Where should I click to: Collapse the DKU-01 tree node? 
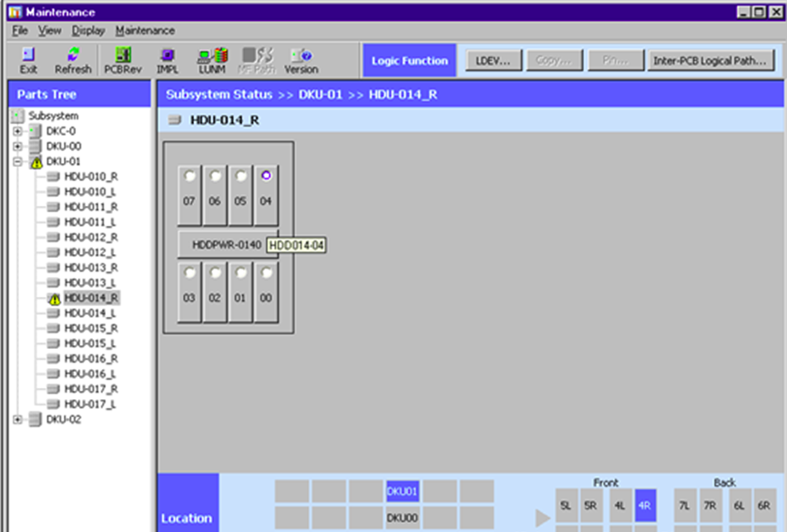click(16, 162)
